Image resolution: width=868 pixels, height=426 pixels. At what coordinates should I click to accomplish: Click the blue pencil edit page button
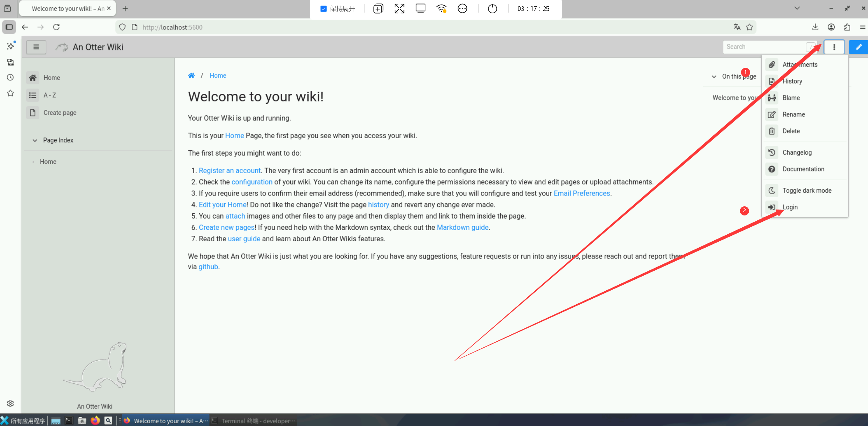click(x=858, y=47)
